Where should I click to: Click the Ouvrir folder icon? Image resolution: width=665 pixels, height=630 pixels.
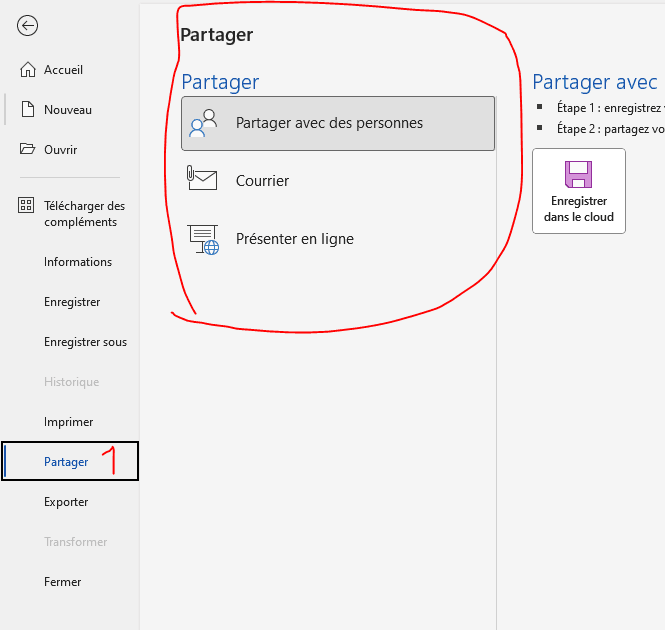tap(27, 150)
